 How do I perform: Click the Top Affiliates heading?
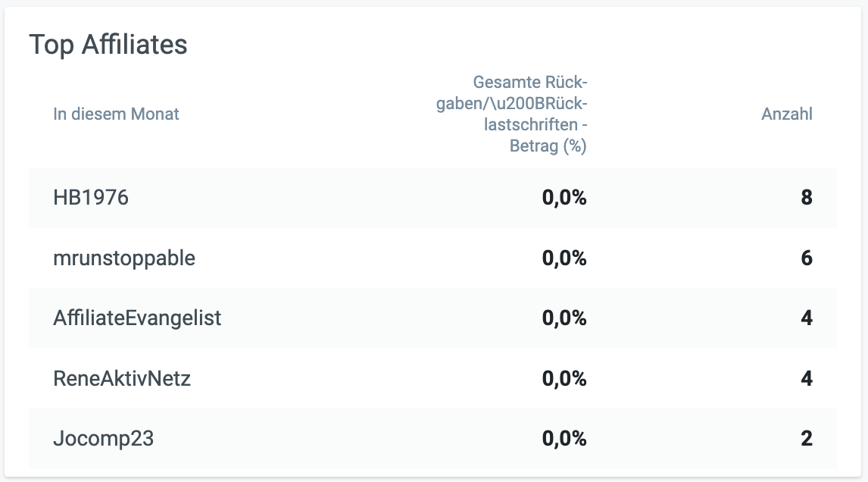coord(108,45)
